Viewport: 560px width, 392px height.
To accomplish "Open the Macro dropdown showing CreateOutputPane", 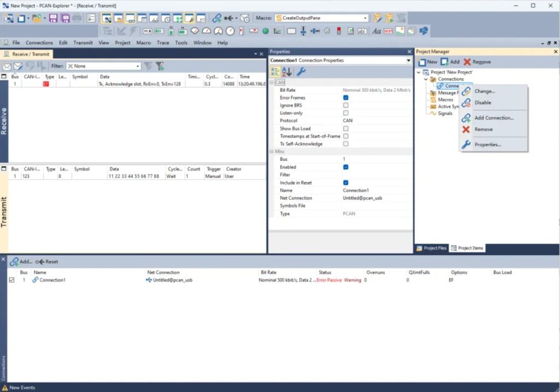I will click(x=322, y=18).
